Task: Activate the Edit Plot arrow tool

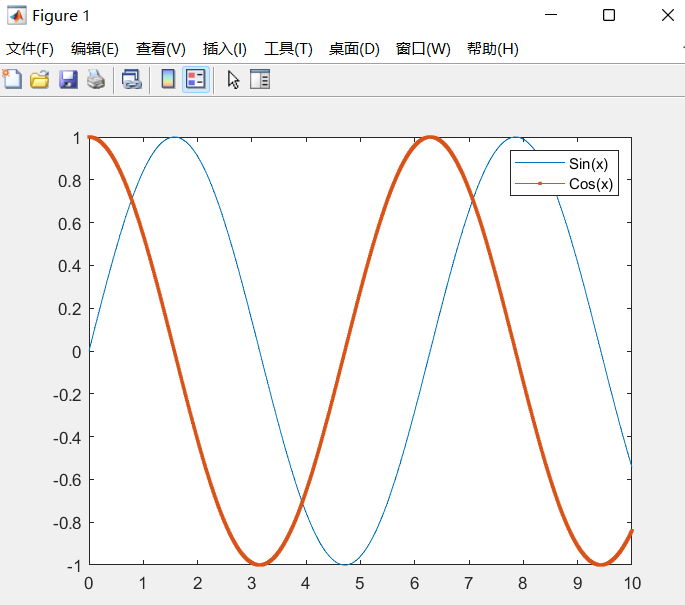Action: tap(233, 80)
